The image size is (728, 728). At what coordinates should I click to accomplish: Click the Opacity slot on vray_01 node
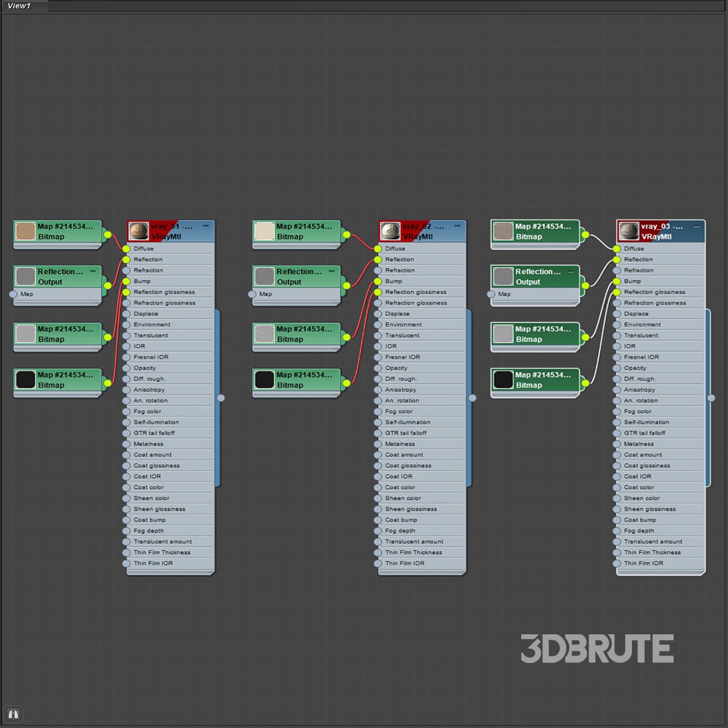145,368
